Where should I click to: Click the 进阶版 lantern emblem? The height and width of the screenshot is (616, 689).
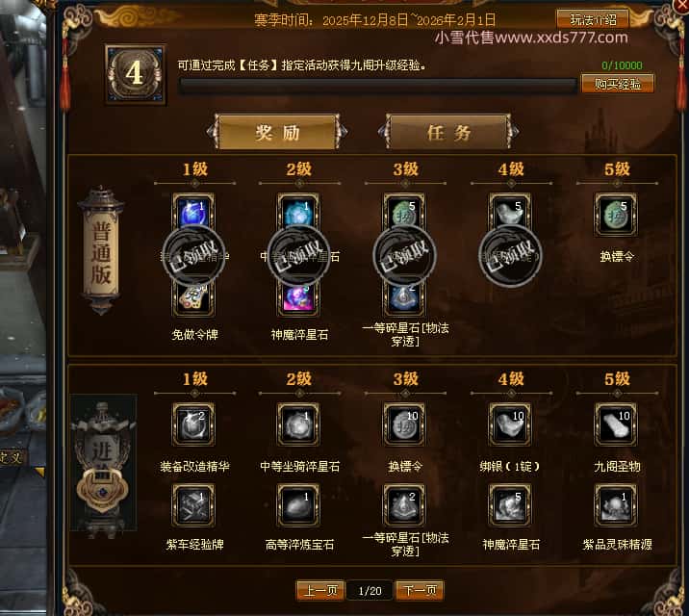pyautogui.click(x=103, y=466)
